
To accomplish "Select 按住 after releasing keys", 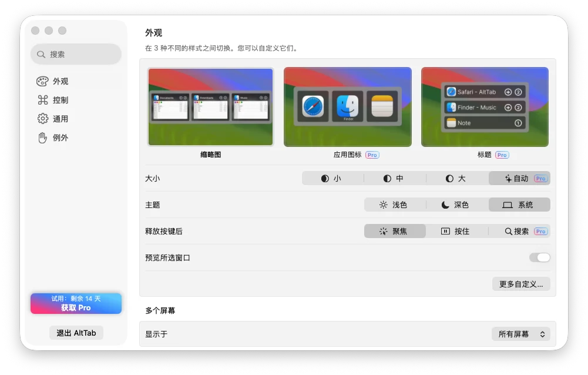I will pyautogui.click(x=457, y=231).
